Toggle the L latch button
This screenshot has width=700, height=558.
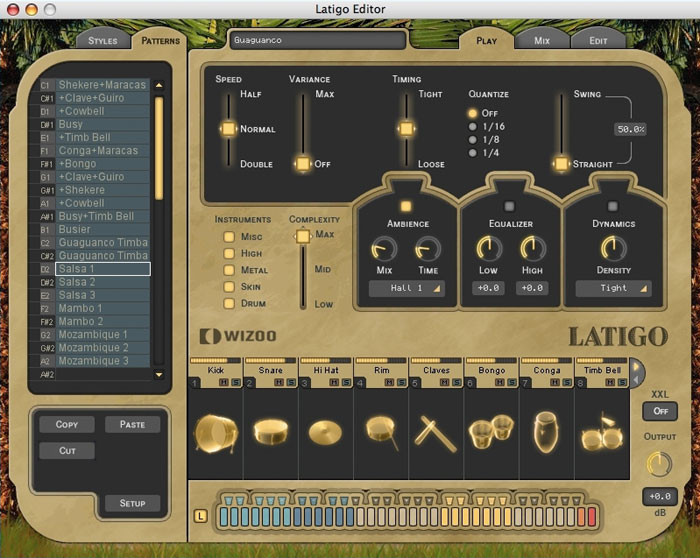[200, 516]
